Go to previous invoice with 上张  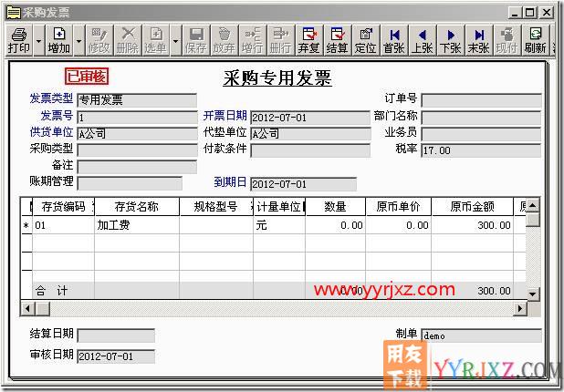(x=423, y=40)
